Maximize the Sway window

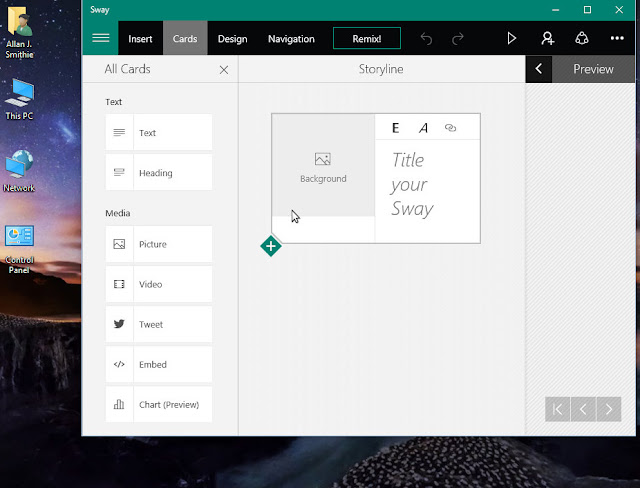[587, 10]
